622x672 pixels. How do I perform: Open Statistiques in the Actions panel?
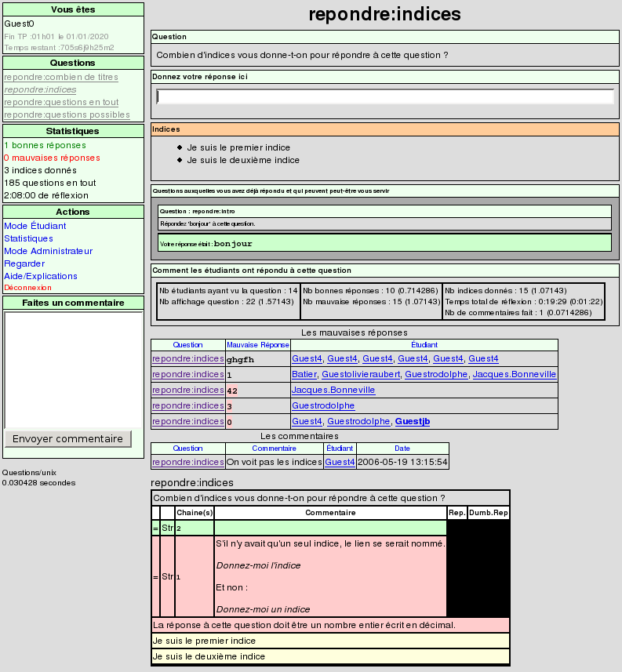(x=28, y=238)
